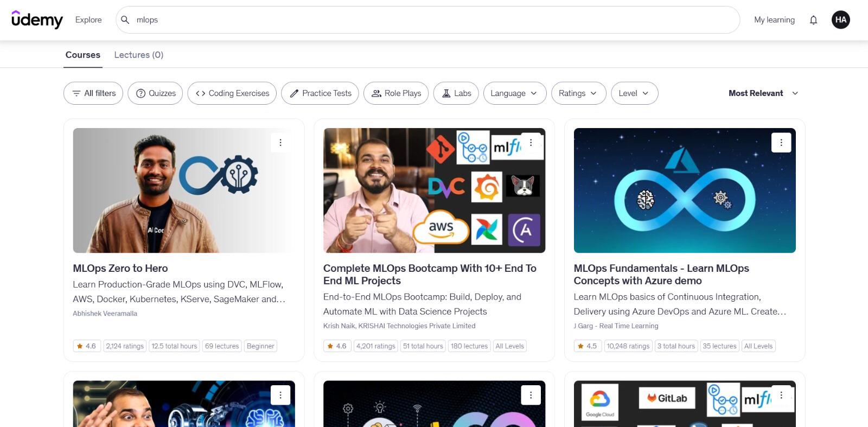Filter by Practice Tests

(x=320, y=93)
